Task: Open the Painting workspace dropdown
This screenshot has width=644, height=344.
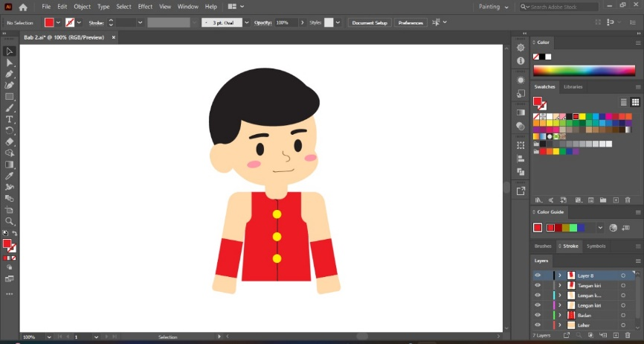Action: (x=493, y=7)
